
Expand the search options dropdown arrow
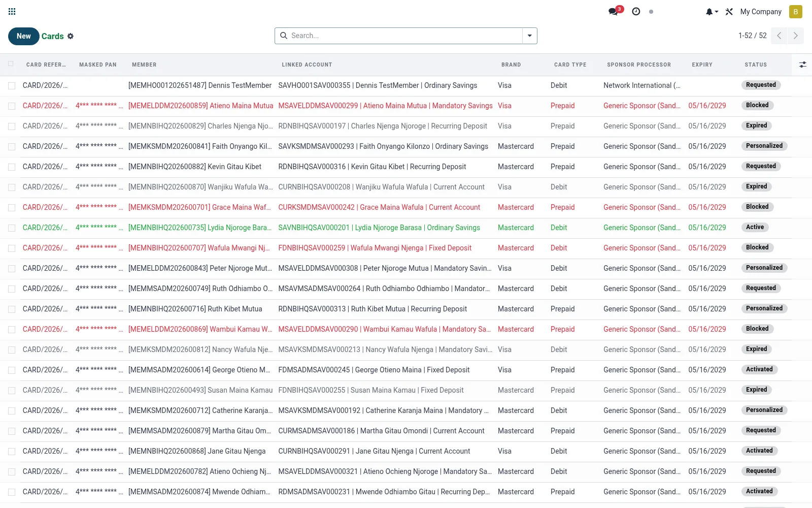530,36
